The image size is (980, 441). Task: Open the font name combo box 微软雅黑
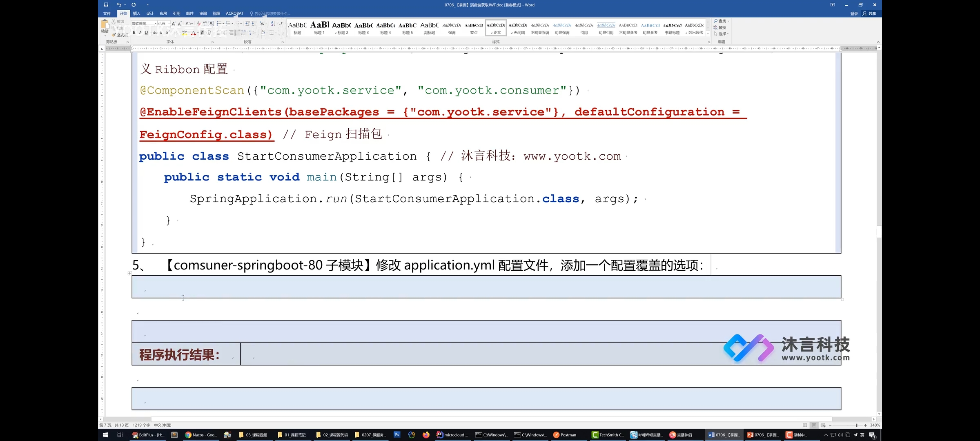click(x=144, y=24)
